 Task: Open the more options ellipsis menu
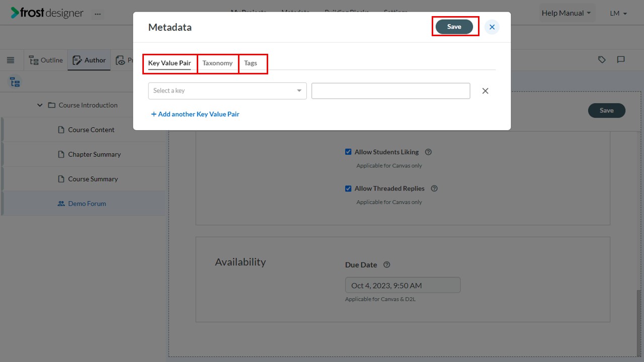click(x=98, y=14)
